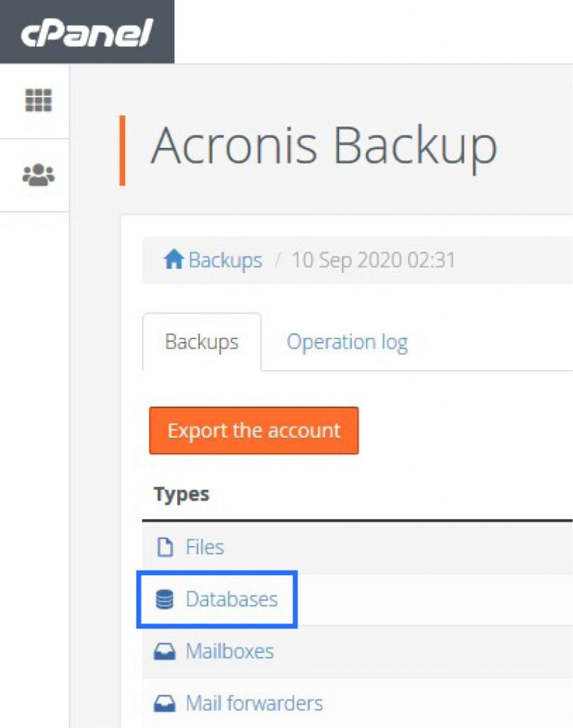Click the envelope icon beside Mail forwarders
The image size is (573, 728).
(x=166, y=702)
